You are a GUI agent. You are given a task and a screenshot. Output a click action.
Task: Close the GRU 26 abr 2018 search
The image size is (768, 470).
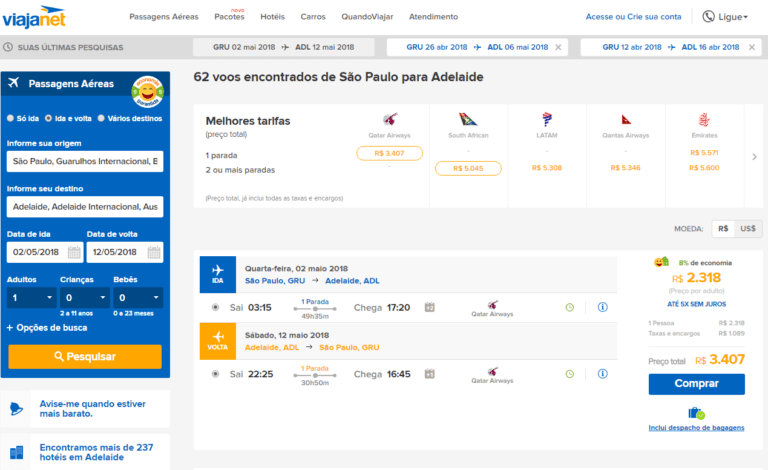pyautogui.click(x=557, y=47)
